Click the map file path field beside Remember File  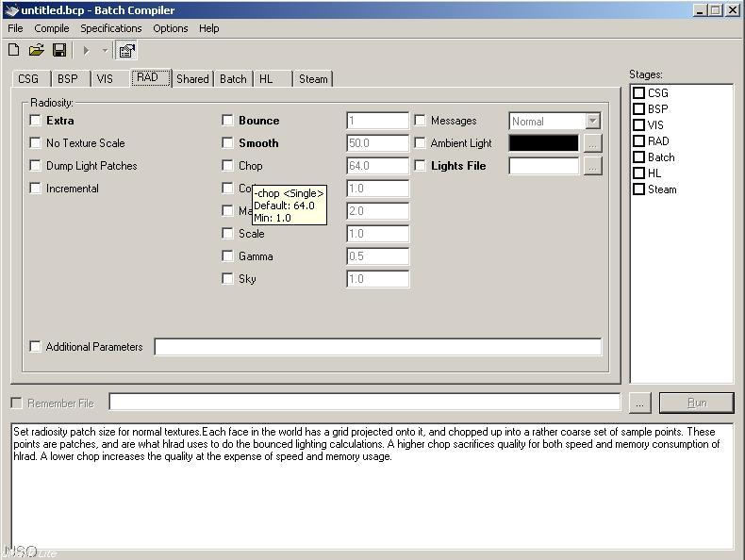click(364, 403)
